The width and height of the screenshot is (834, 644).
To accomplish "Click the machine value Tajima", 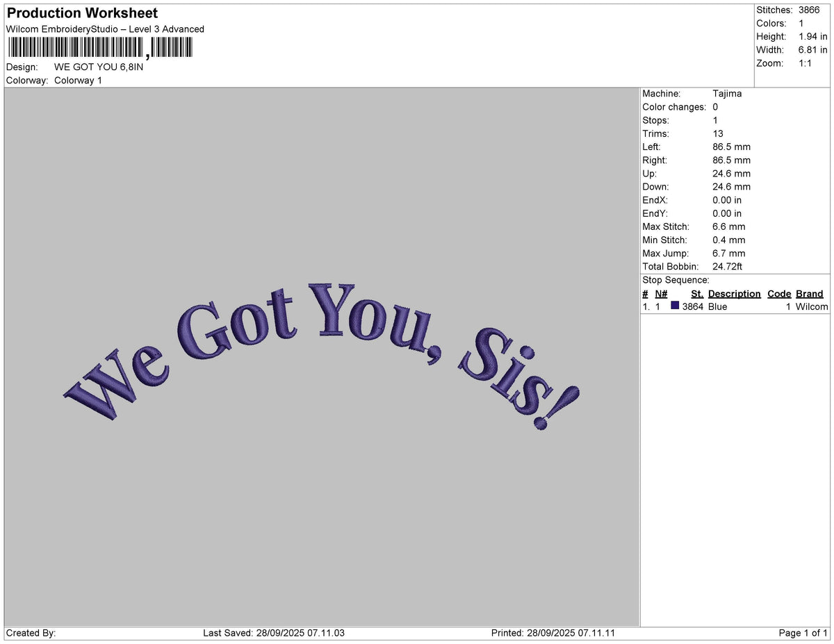I will [x=727, y=94].
